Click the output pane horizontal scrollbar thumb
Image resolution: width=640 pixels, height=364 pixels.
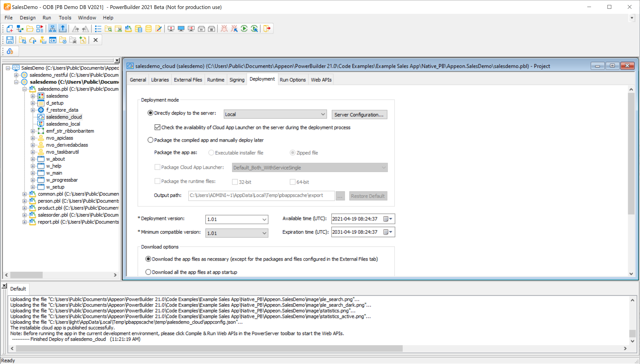pyautogui.click(x=209, y=349)
